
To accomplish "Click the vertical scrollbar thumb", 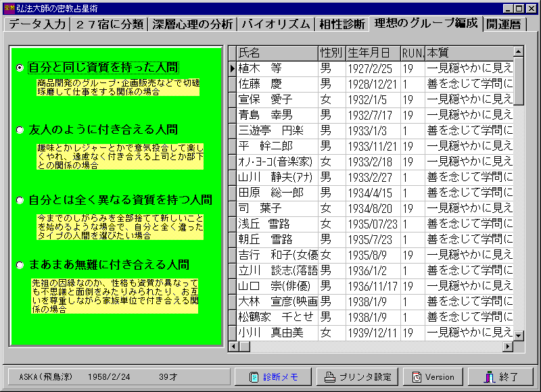I will 518,81.
